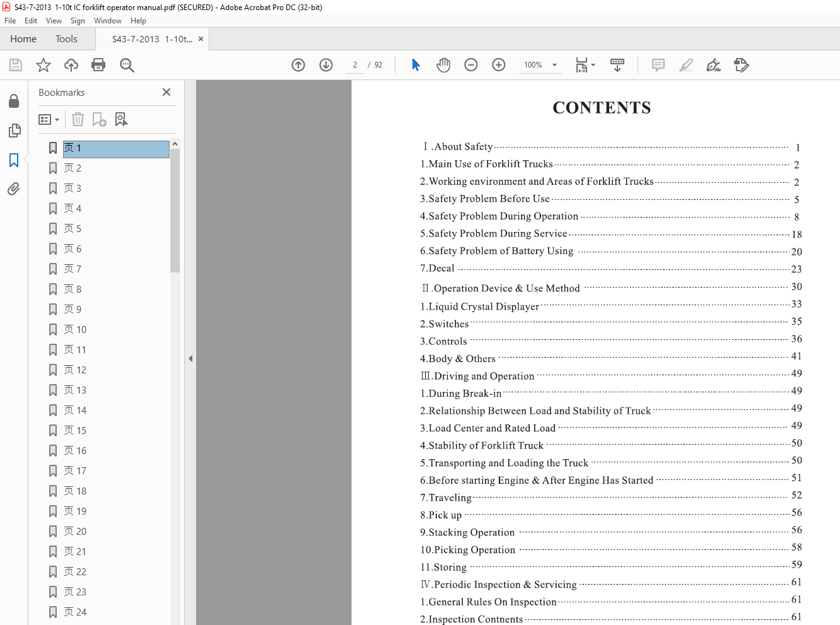Click the Edit/stamp tool icon in toolbar
The height and width of the screenshot is (625, 840).
point(742,65)
